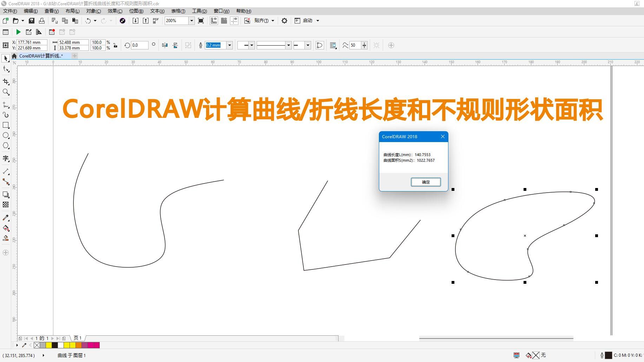Open the 效果(C) menu

click(115, 11)
